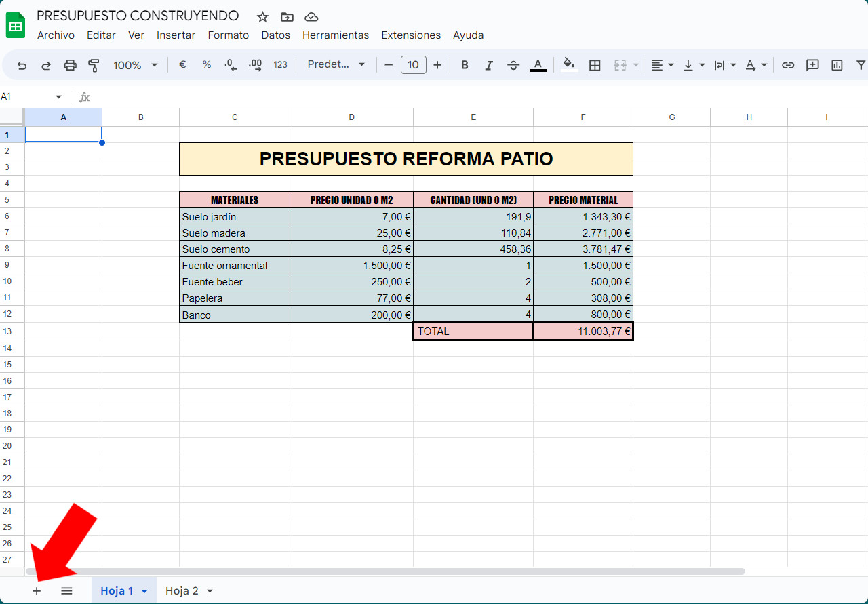
Task: Expand the font family dropdown
Action: tap(336, 65)
